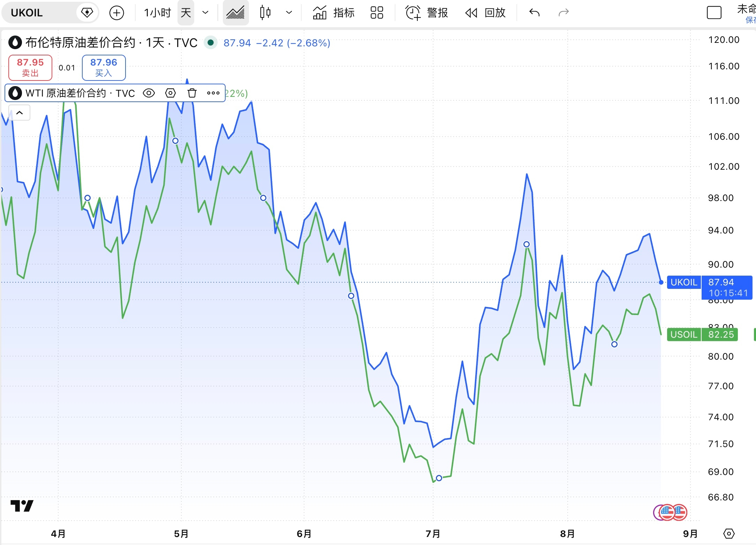The height and width of the screenshot is (545, 756).
Task: Click the 8月 label on time axis
Action: [x=568, y=534]
